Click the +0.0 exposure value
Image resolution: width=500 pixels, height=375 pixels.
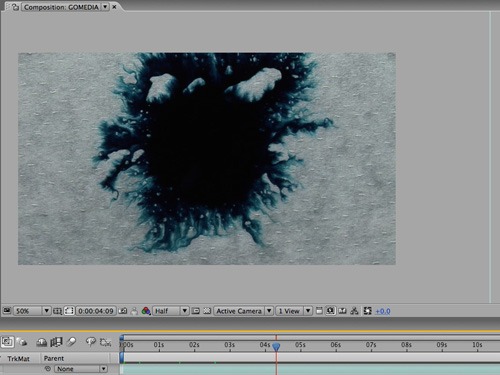(383, 311)
